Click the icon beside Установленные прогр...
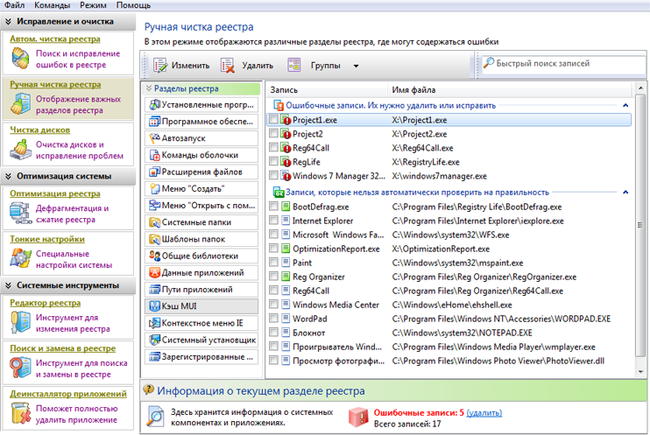The image size is (650, 435). 155,104
